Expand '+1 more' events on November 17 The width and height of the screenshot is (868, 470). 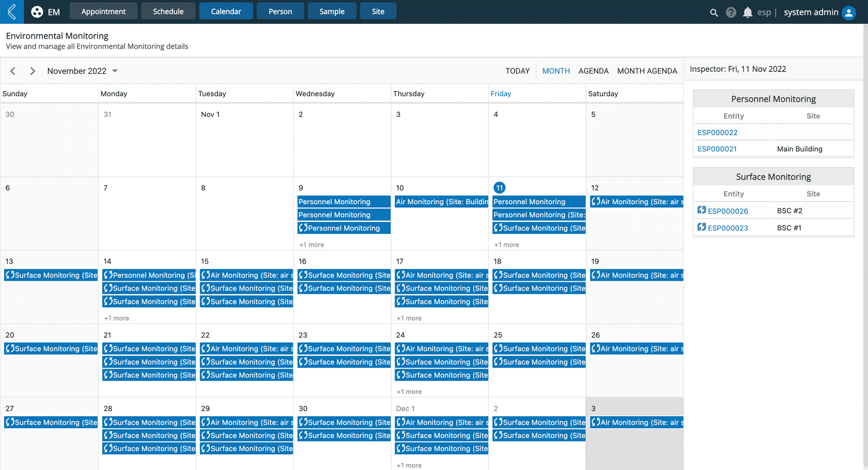point(409,318)
